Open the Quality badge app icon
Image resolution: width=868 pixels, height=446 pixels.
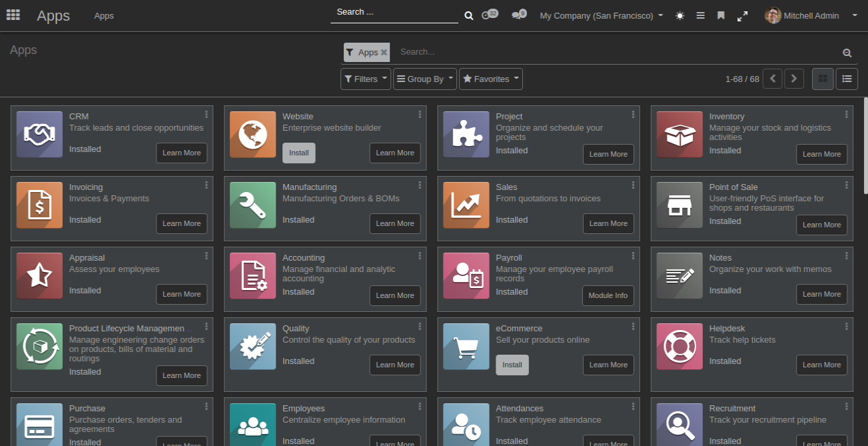click(252, 347)
